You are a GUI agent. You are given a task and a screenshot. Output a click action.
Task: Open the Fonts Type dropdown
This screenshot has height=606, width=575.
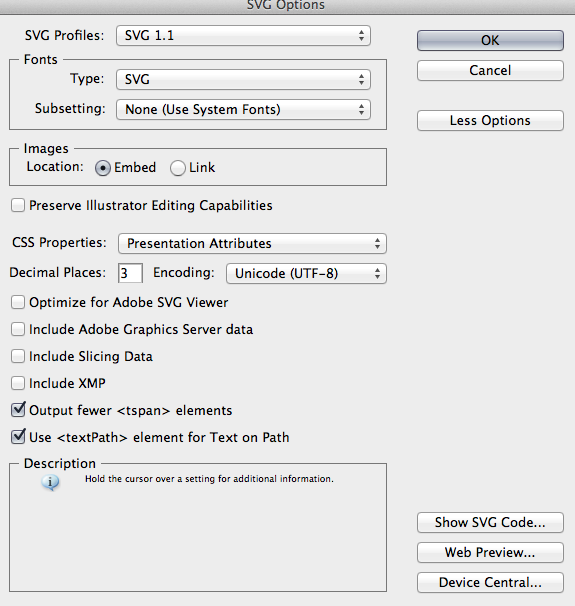[243, 80]
